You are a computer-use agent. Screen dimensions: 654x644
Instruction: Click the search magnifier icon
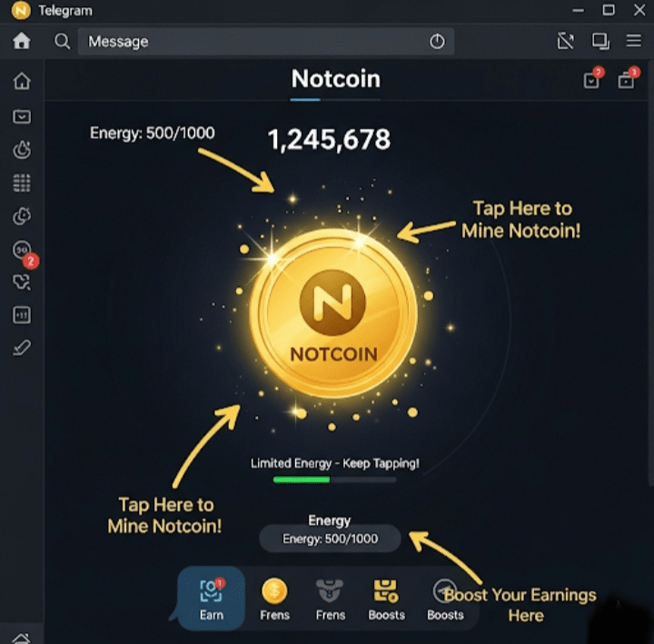[62, 41]
